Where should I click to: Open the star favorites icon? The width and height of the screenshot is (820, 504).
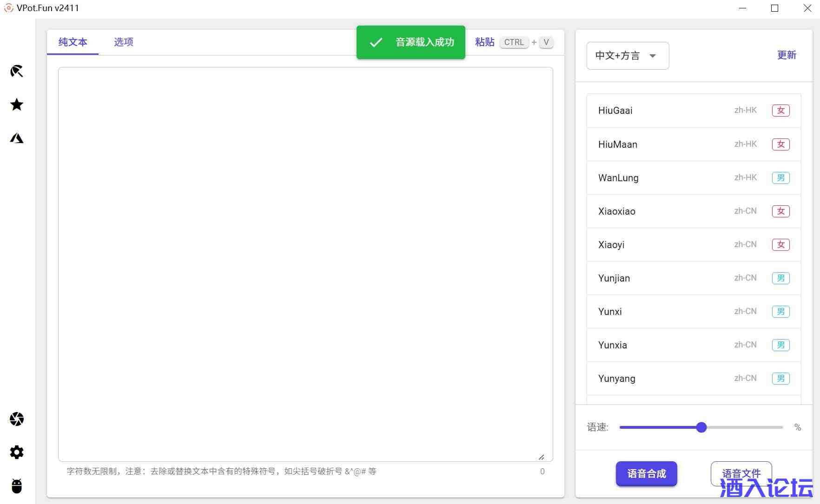click(17, 105)
